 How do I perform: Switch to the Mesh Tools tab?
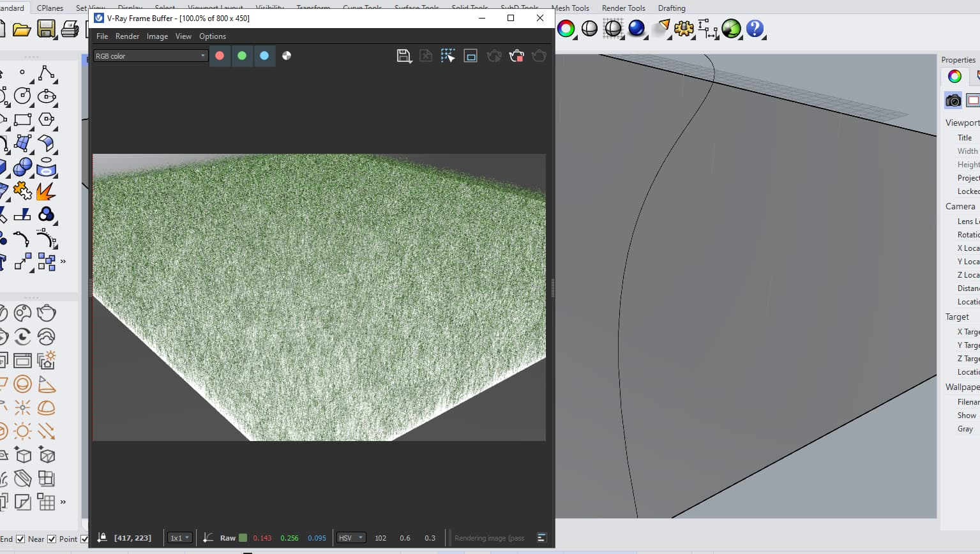tap(570, 8)
